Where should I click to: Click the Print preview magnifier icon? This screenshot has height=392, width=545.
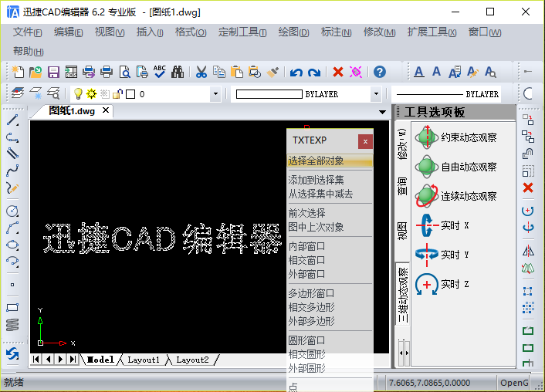point(124,72)
